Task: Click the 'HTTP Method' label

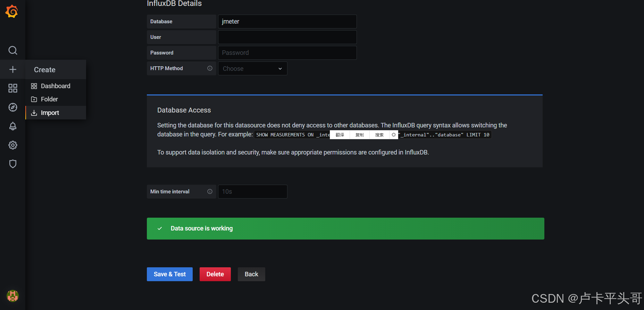Action: (167, 68)
